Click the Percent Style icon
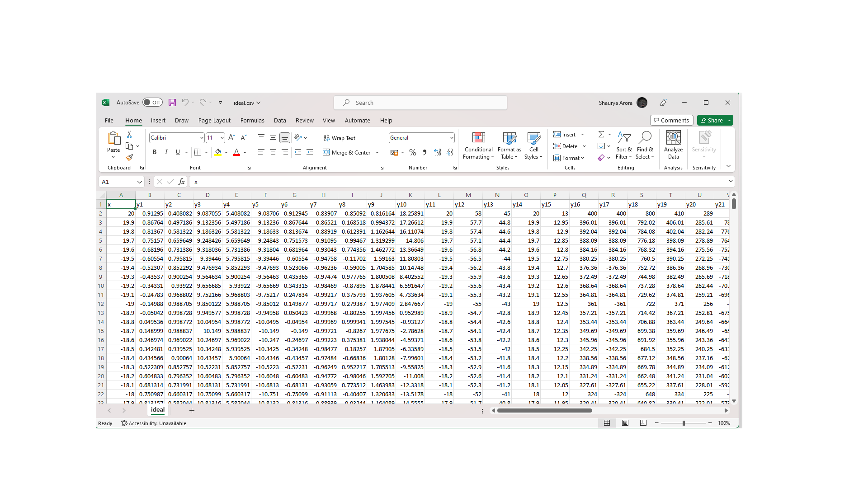The width and height of the screenshot is (868, 488). click(x=412, y=153)
